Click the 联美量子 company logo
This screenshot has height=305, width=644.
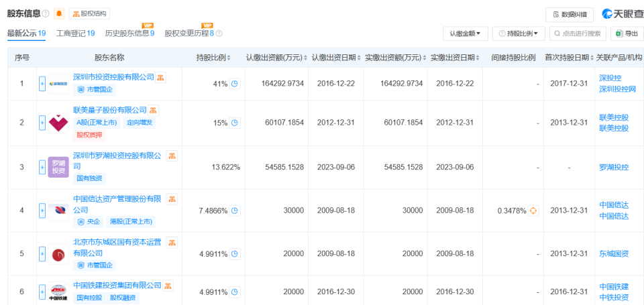tap(58, 123)
